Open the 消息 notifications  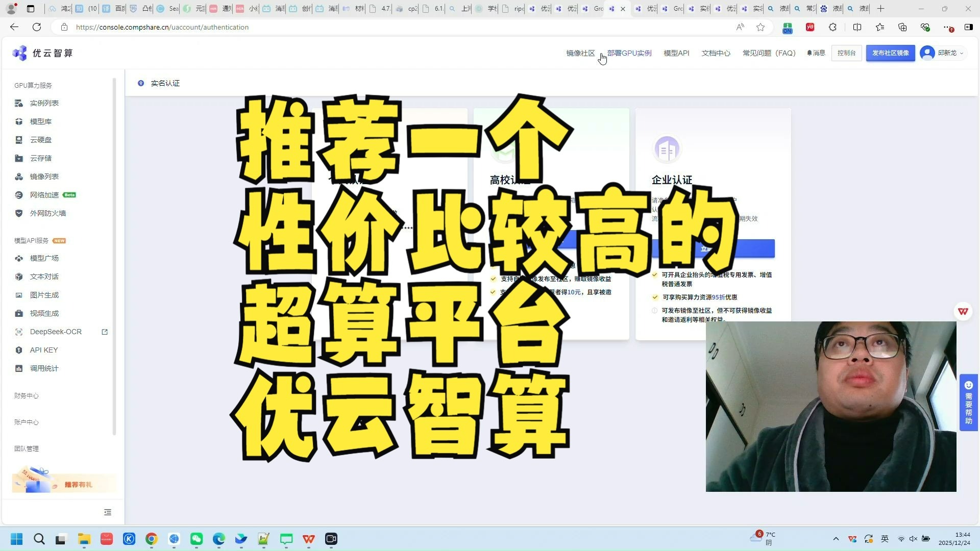point(816,53)
